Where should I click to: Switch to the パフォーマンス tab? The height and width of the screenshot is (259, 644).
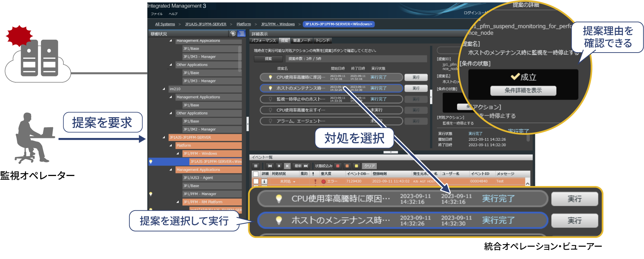coord(264,40)
